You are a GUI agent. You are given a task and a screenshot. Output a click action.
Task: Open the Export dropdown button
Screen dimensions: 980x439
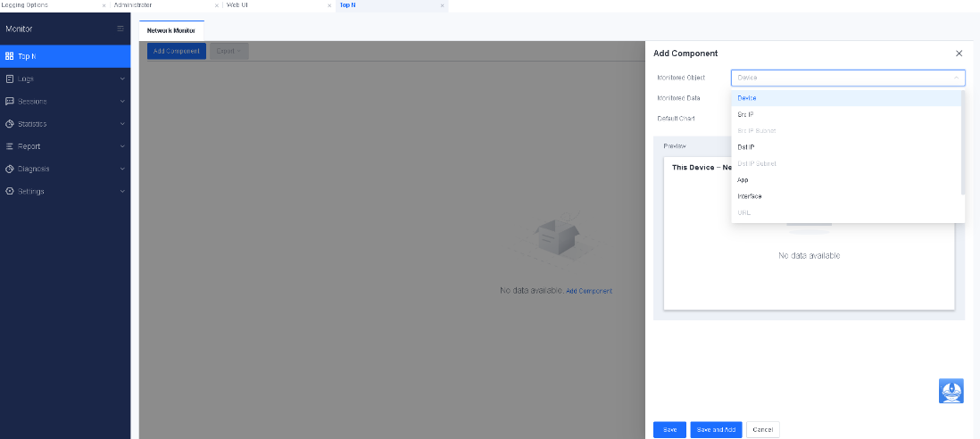pyautogui.click(x=228, y=51)
